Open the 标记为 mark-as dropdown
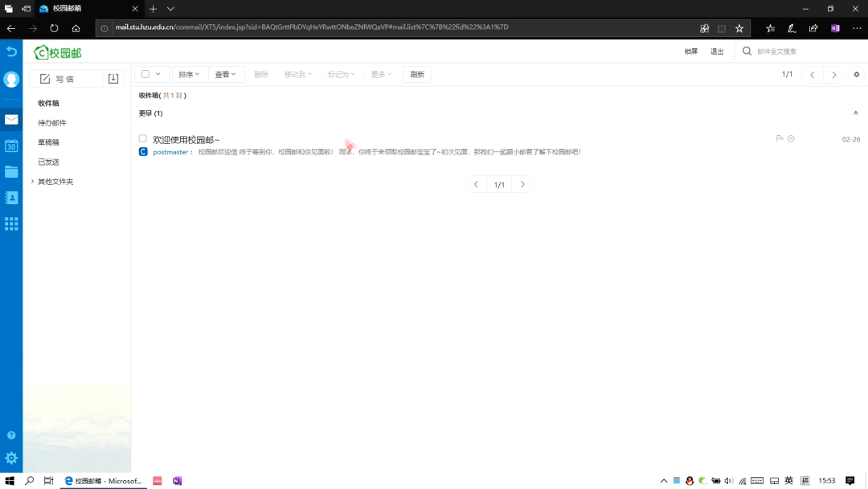This screenshot has height=489, width=868. pos(342,74)
